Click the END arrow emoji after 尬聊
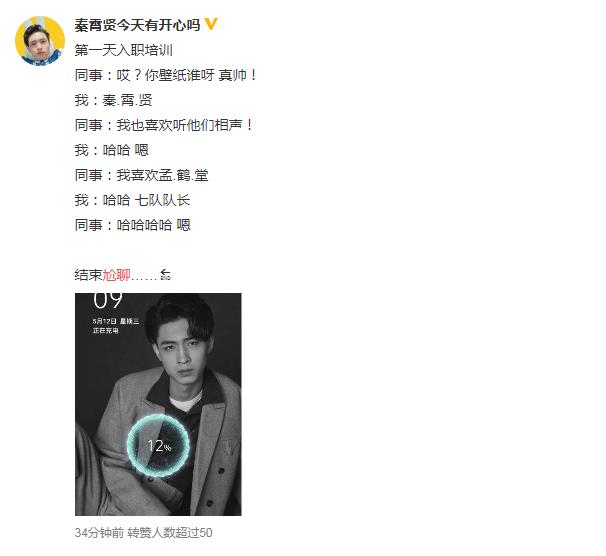The image size is (606, 556). tap(165, 275)
